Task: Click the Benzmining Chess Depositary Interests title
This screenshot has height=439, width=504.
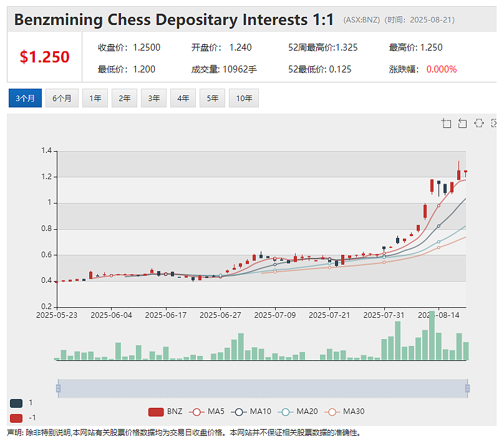Action: pyautogui.click(x=174, y=19)
